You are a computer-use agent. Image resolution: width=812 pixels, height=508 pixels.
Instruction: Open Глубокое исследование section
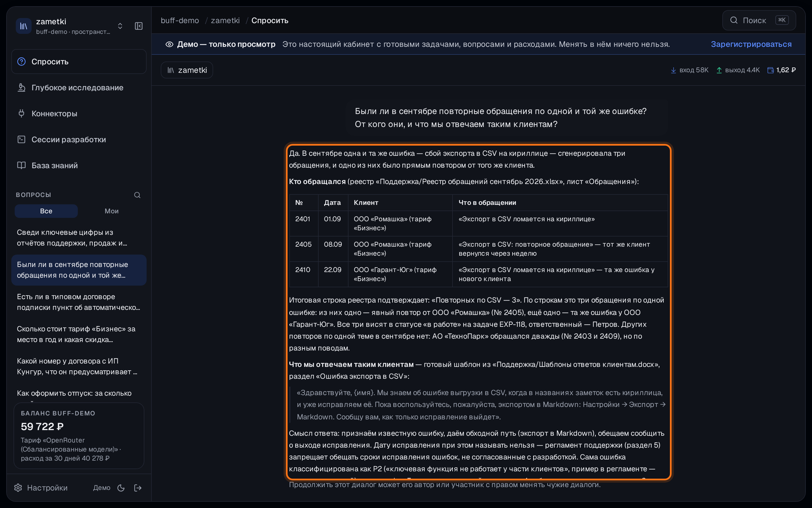[x=79, y=87]
